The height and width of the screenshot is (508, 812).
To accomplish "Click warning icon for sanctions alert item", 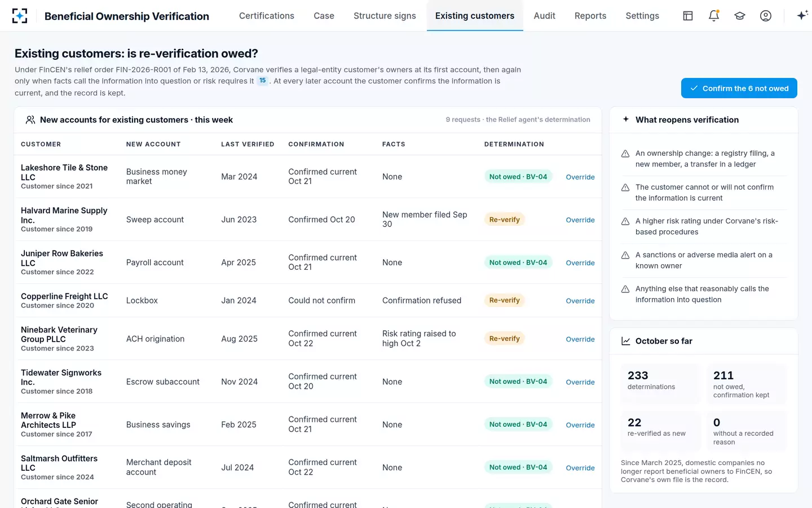I will click(x=625, y=255).
